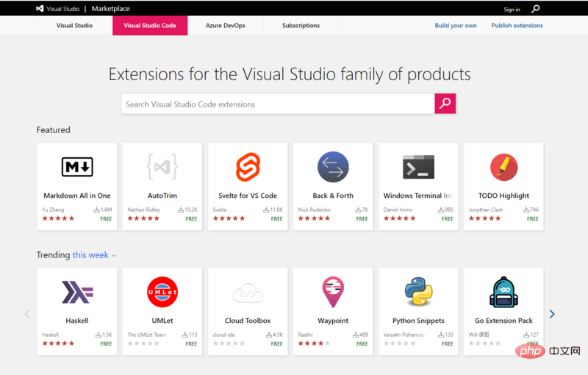Open the TODO Highlight marker icon
588x375 pixels.
[x=504, y=167]
